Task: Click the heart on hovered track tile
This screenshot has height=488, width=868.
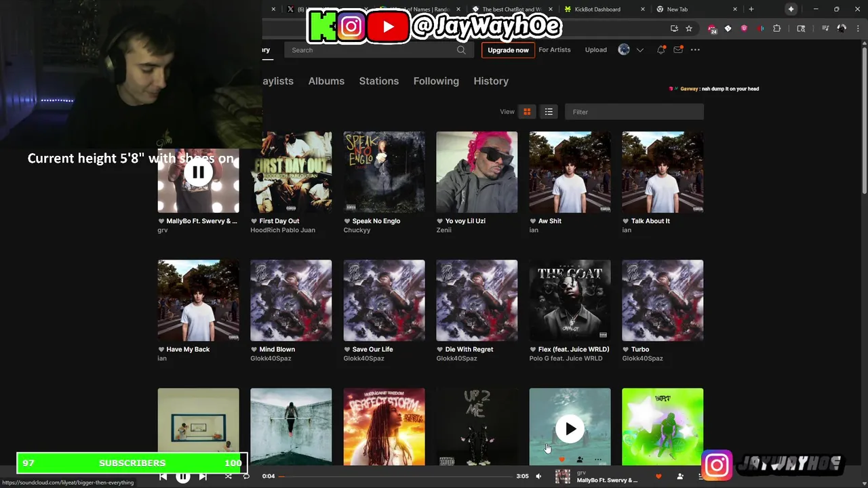Action: point(561,460)
